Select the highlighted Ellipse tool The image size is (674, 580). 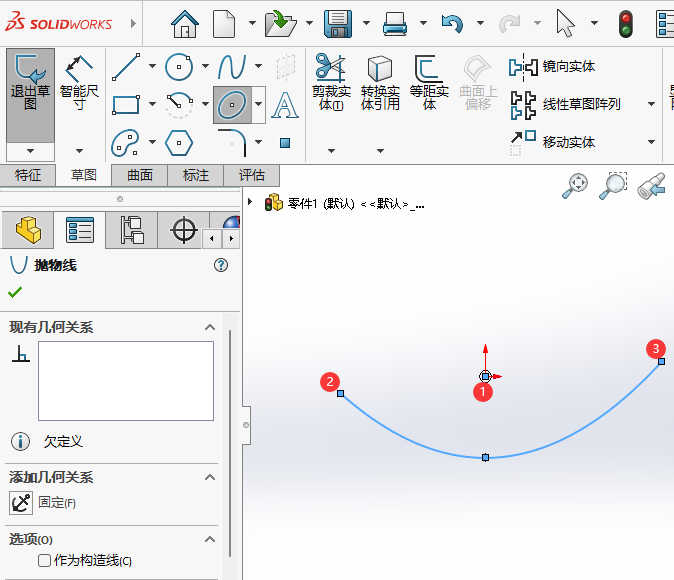232,104
